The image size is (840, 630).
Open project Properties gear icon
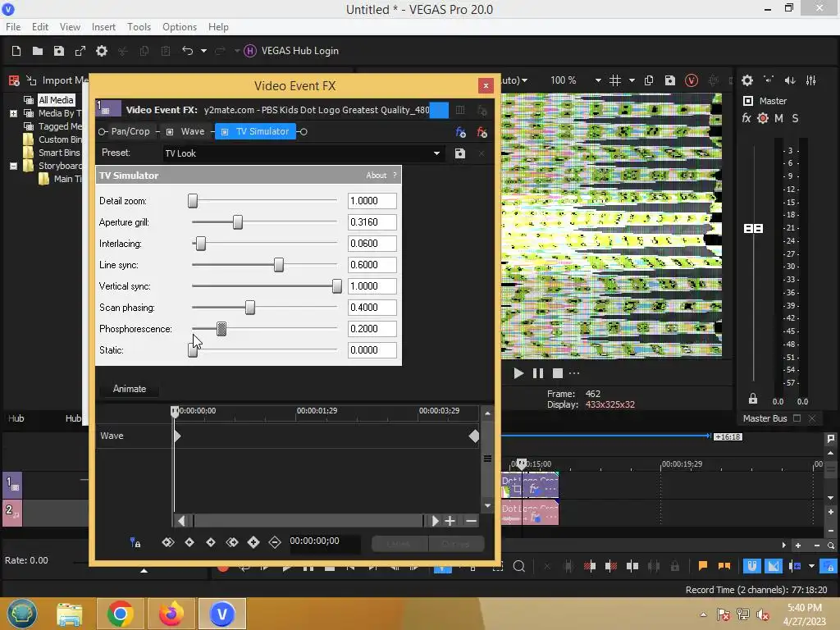101,51
